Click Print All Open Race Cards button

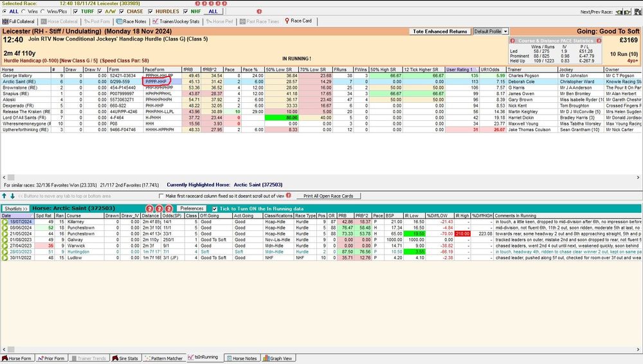[x=328, y=196]
